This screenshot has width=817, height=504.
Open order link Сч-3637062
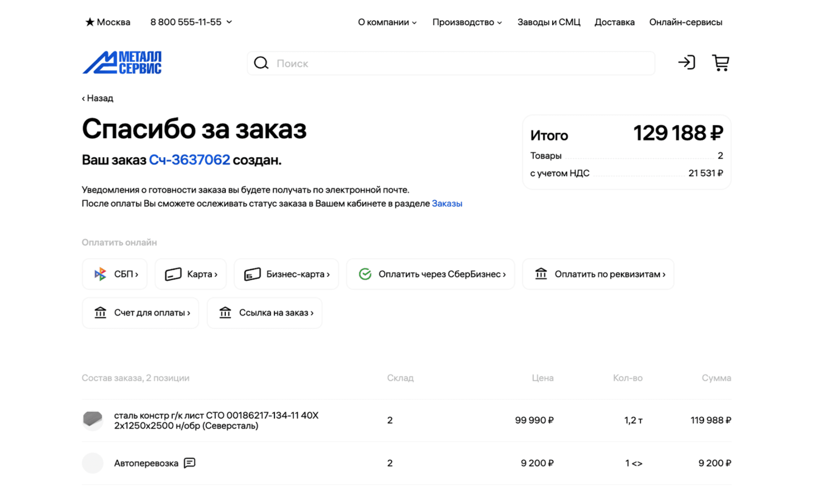click(x=189, y=160)
